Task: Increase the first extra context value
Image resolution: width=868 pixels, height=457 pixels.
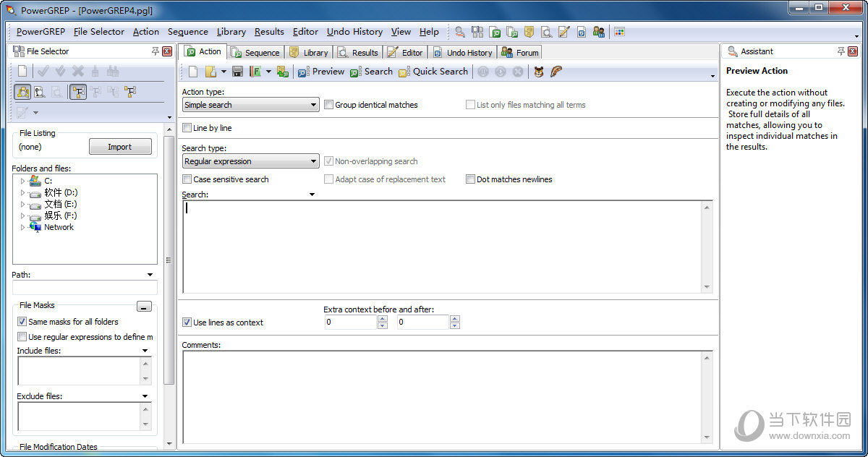Action: point(383,319)
